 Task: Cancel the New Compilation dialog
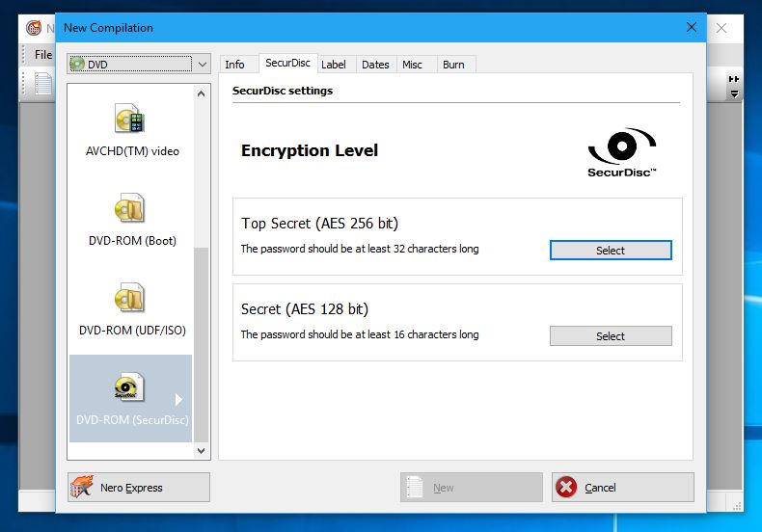(622, 488)
